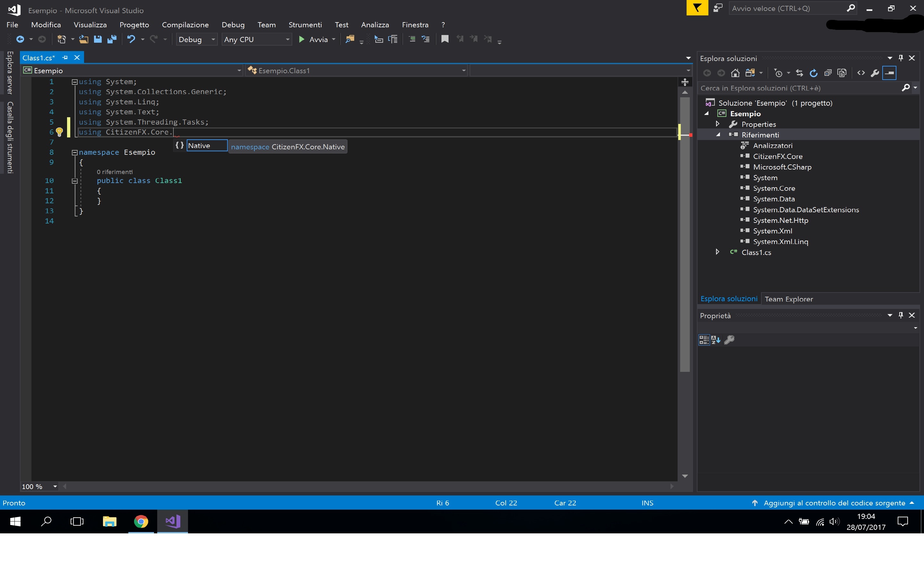Screen dimensions: 924x578
Task: Toggle a bookmark on the current line
Action: (445, 39)
